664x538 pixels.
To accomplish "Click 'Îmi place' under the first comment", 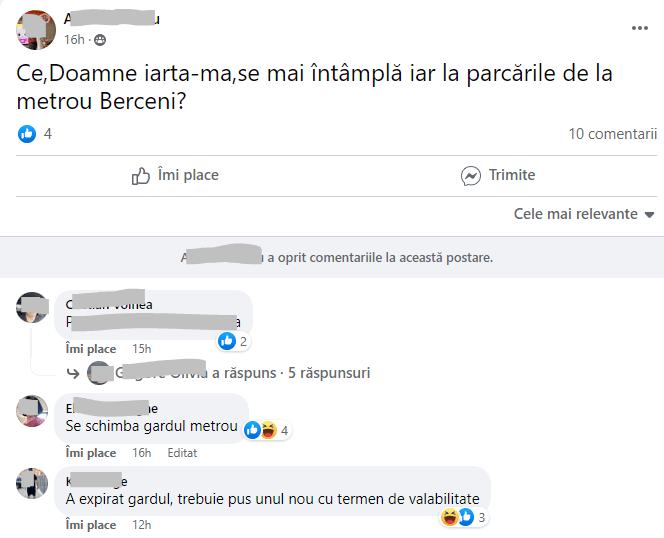I will point(90,349).
